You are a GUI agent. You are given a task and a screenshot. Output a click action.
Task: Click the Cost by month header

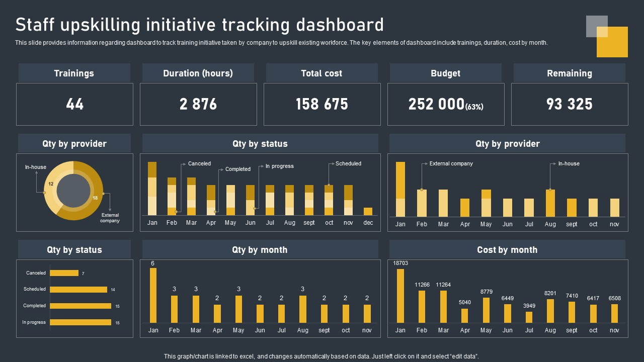507,250
